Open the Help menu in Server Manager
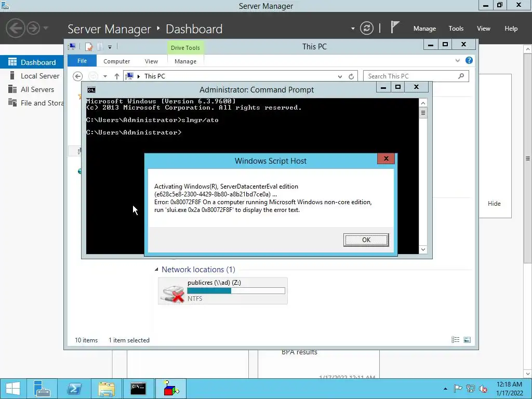Viewport: 532px width, 399px height. 511,29
